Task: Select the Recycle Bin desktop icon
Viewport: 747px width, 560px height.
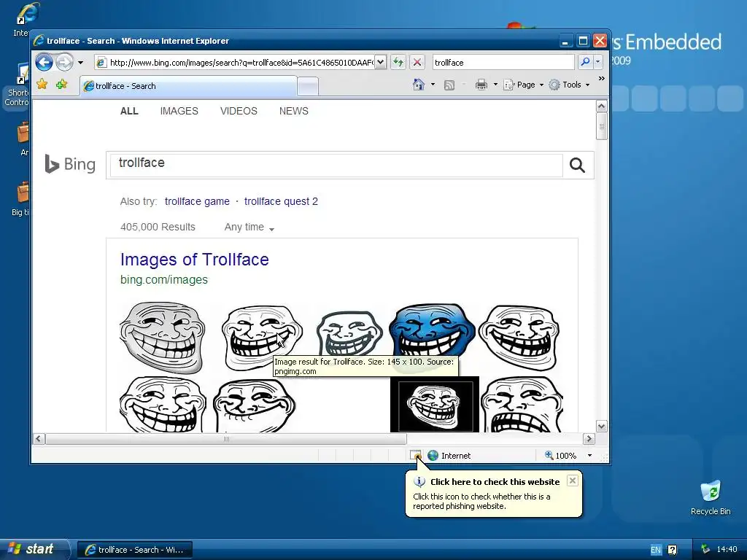Action: coord(711,497)
